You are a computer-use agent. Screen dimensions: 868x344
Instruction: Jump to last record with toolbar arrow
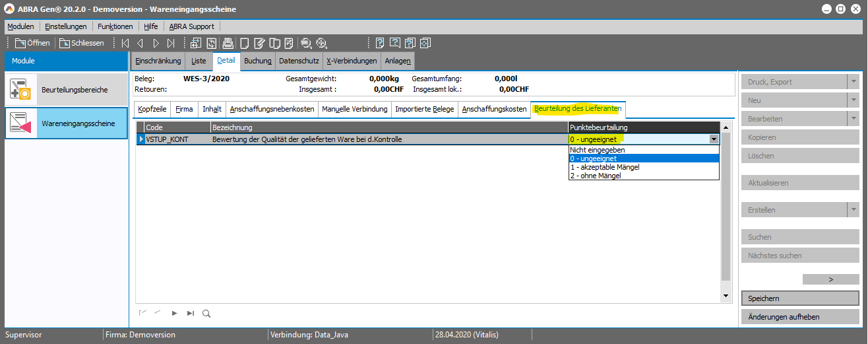pyautogui.click(x=171, y=43)
